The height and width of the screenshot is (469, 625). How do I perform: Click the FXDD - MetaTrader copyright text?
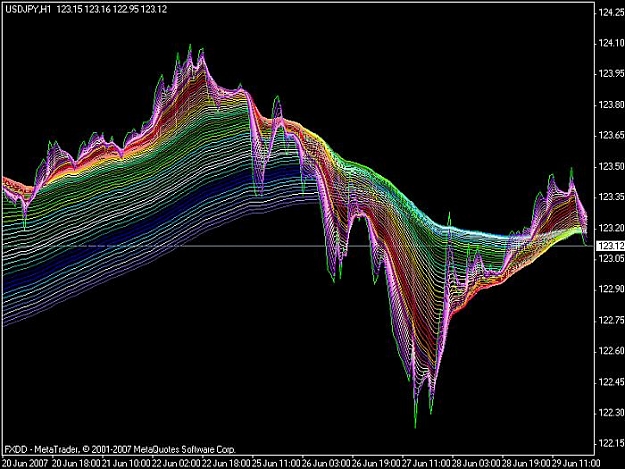coord(120,449)
